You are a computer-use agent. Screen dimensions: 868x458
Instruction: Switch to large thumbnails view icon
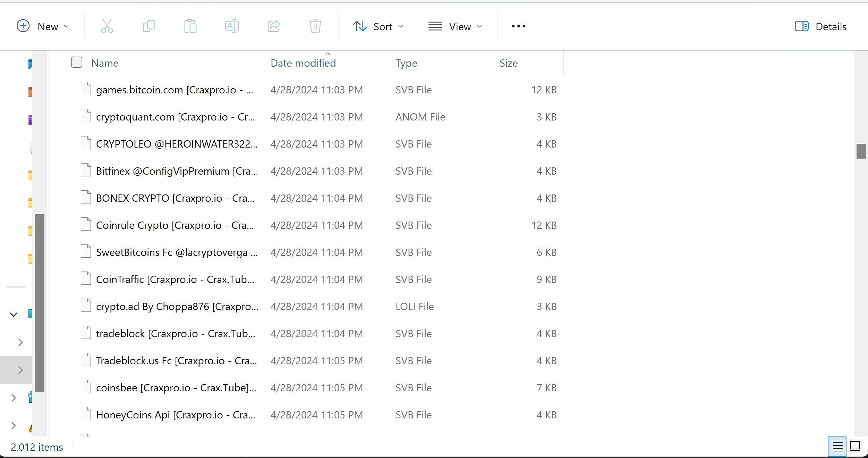(x=855, y=446)
